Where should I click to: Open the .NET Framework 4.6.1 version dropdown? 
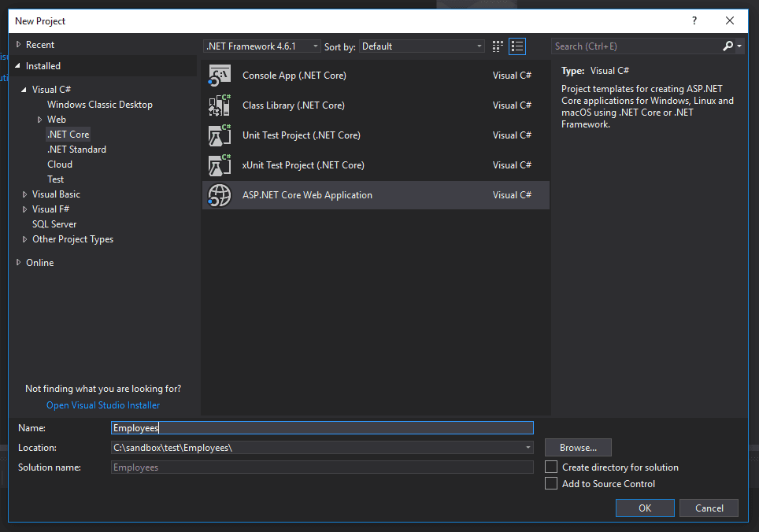pyautogui.click(x=262, y=46)
